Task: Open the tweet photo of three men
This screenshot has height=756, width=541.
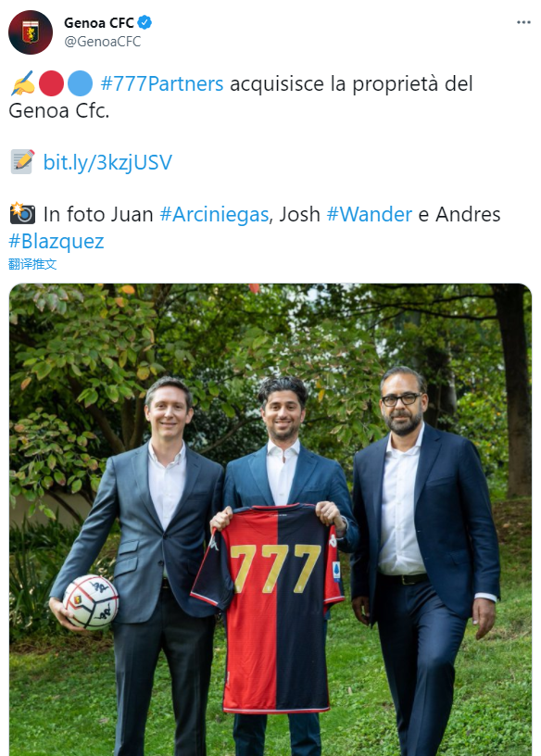Action: click(270, 520)
